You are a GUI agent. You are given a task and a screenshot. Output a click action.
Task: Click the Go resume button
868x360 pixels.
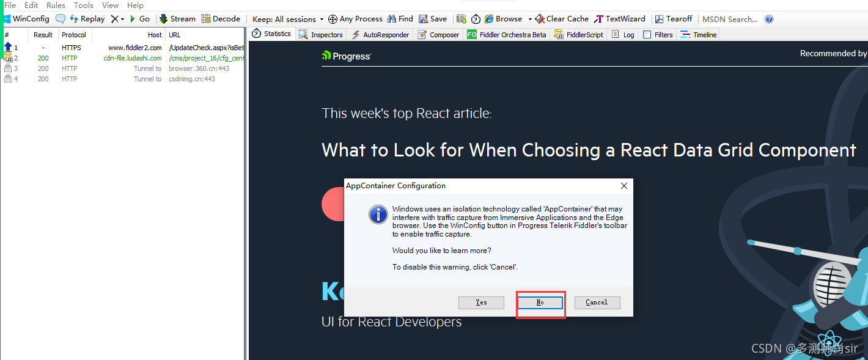(140, 19)
